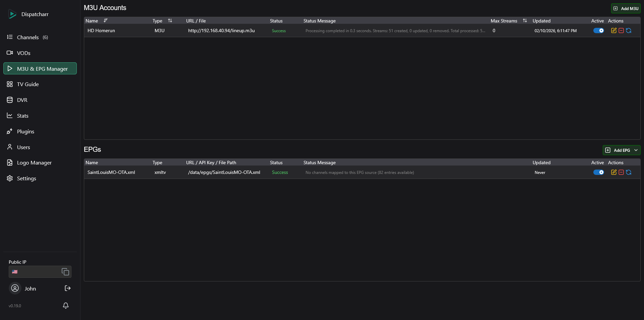Click the http://192.168.40.94/lineup.m3u URL
644x320 pixels.
click(221, 30)
